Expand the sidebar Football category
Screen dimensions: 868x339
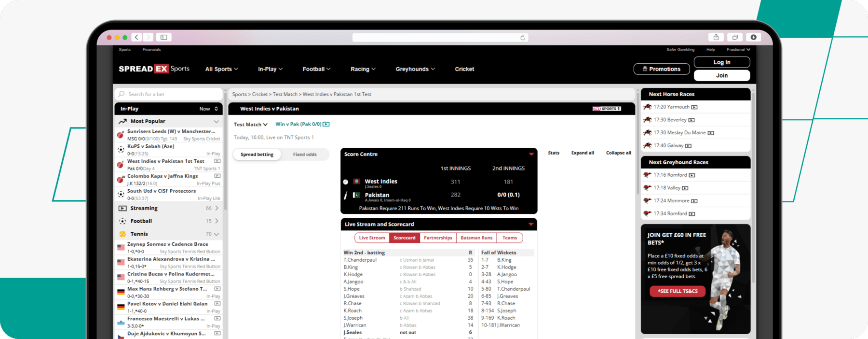[217, 221]
